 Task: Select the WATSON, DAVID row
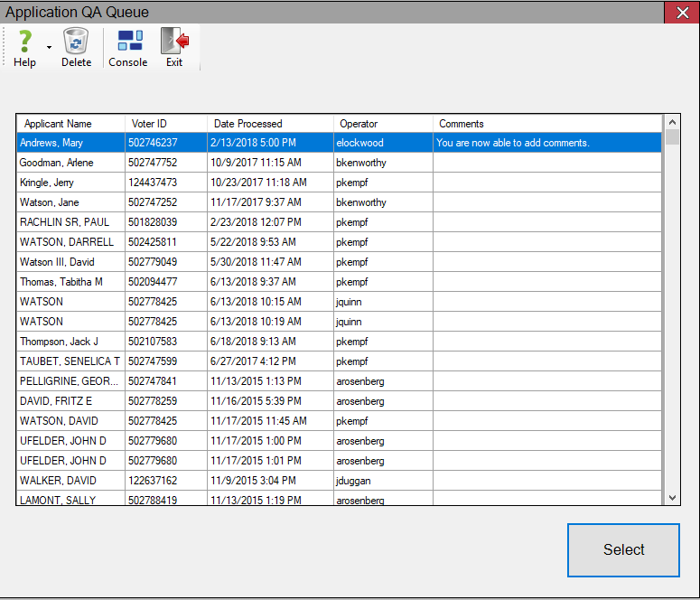pos(339,421)
